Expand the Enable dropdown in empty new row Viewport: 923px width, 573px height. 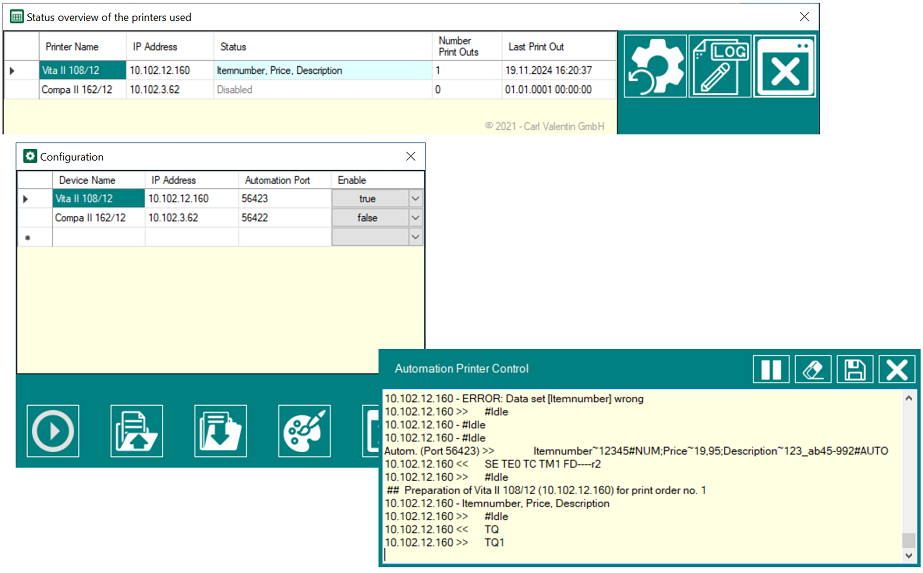(416, 237)
